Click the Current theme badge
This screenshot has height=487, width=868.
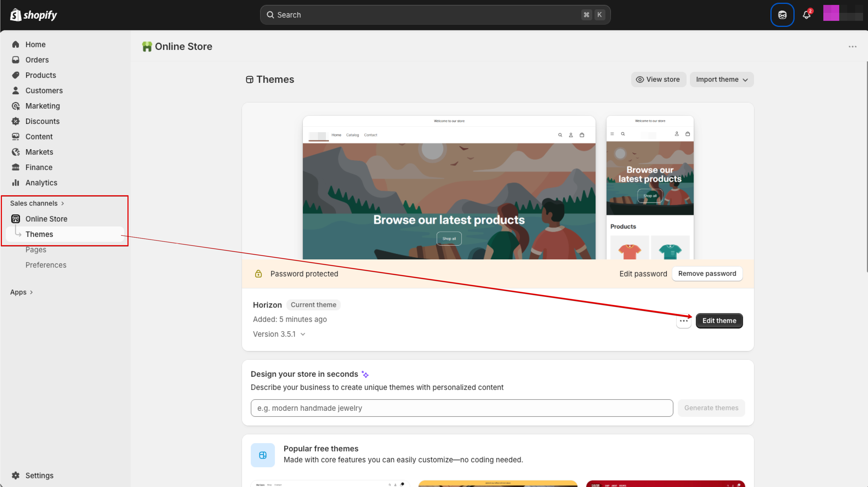pyautogui.click(x=313, y=305)
